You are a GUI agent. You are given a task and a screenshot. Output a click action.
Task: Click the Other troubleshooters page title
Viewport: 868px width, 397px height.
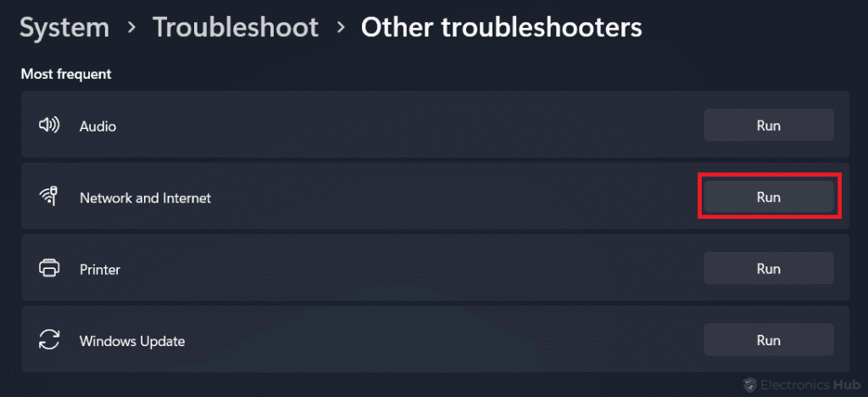click(x=501, y=28)
